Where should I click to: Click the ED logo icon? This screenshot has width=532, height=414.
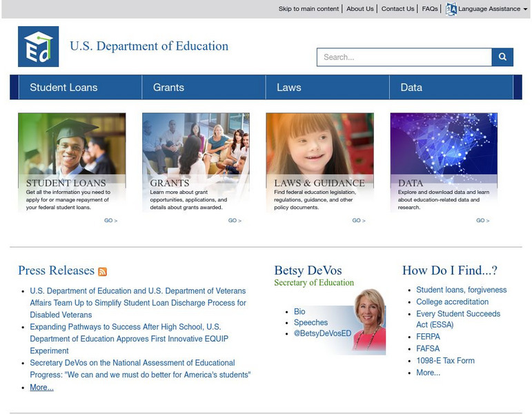click(39, 46)
